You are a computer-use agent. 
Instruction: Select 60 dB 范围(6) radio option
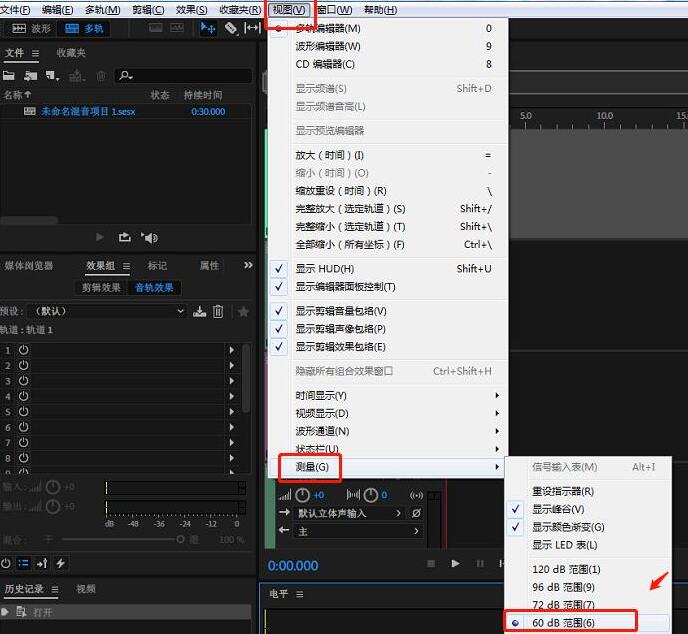(588, 623)
